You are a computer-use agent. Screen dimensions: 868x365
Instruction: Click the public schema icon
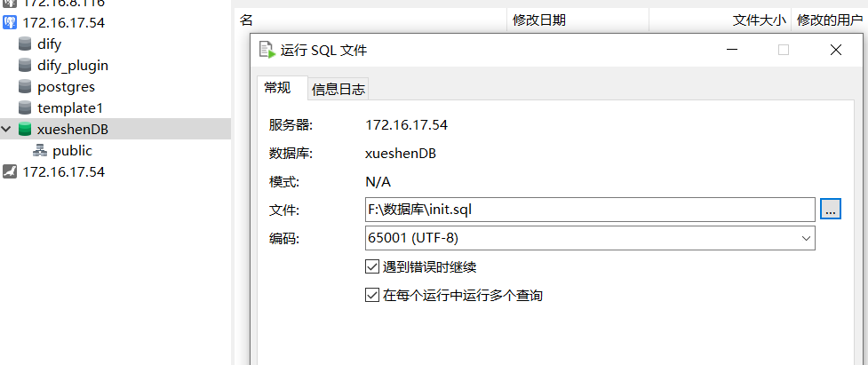(x=39, y=151)
